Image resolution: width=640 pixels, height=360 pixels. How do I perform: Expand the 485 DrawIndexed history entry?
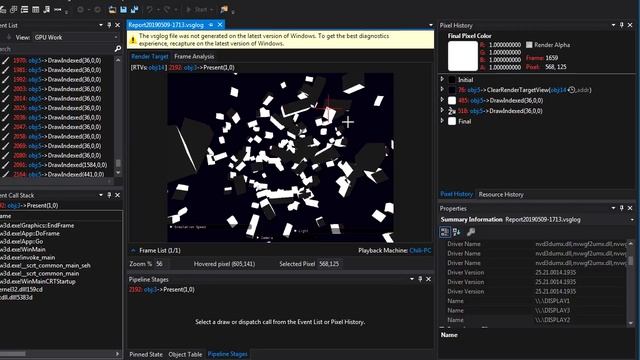coord(442,100)
